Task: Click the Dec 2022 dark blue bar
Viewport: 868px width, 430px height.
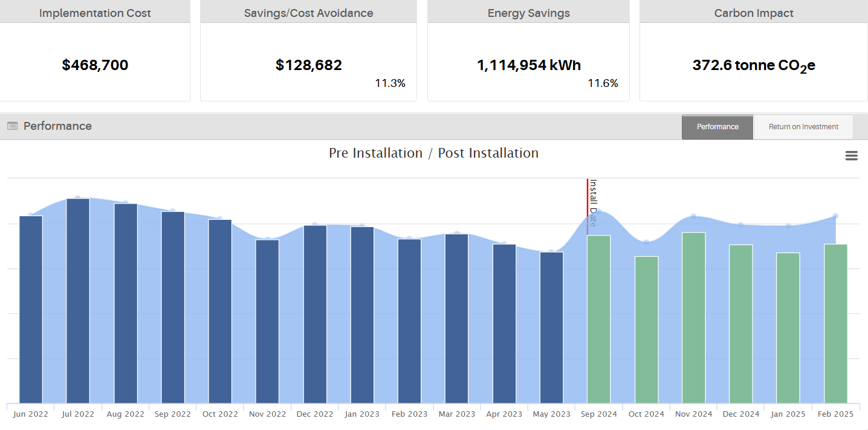Action: pos(315,314)
